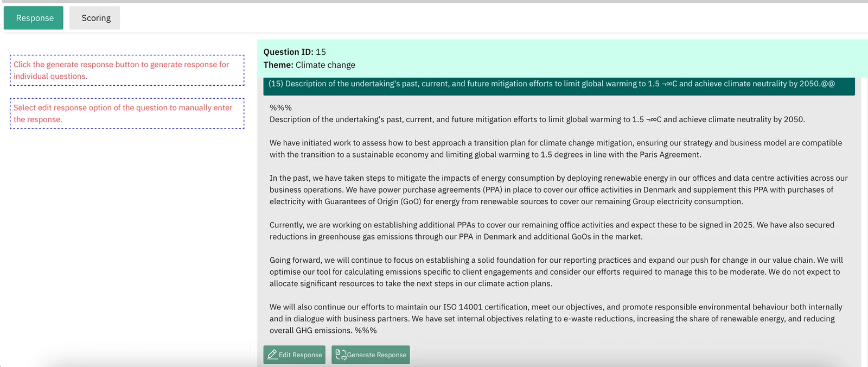Click the paragraph starting 'Going forward'

[557, 272]
